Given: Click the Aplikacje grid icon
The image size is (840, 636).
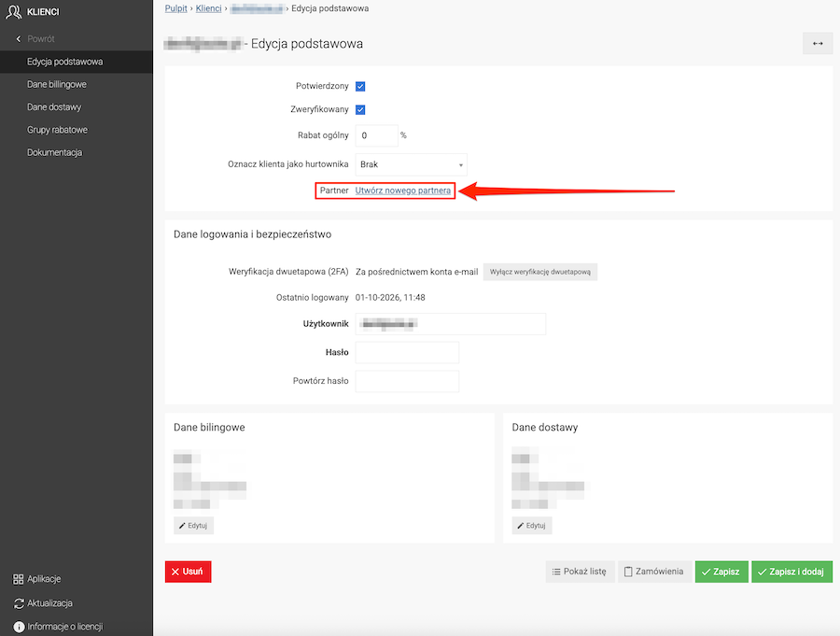Looking at the screenshot, I should 19,579.
